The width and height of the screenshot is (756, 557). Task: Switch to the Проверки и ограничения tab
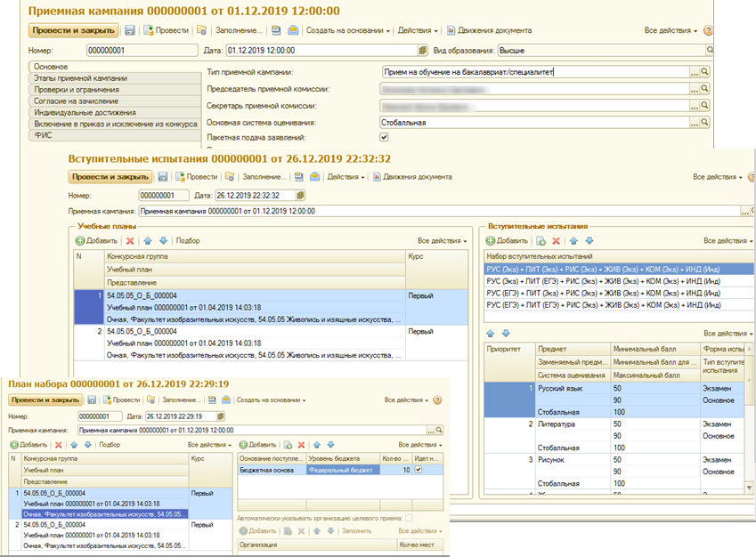[x=115, y=90]
